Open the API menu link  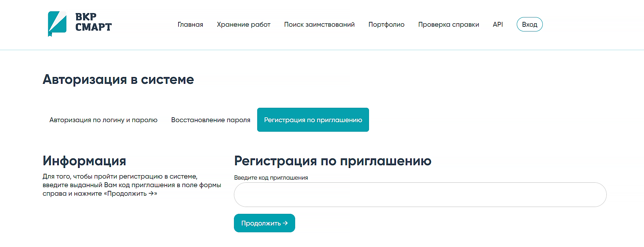[498, 25]
